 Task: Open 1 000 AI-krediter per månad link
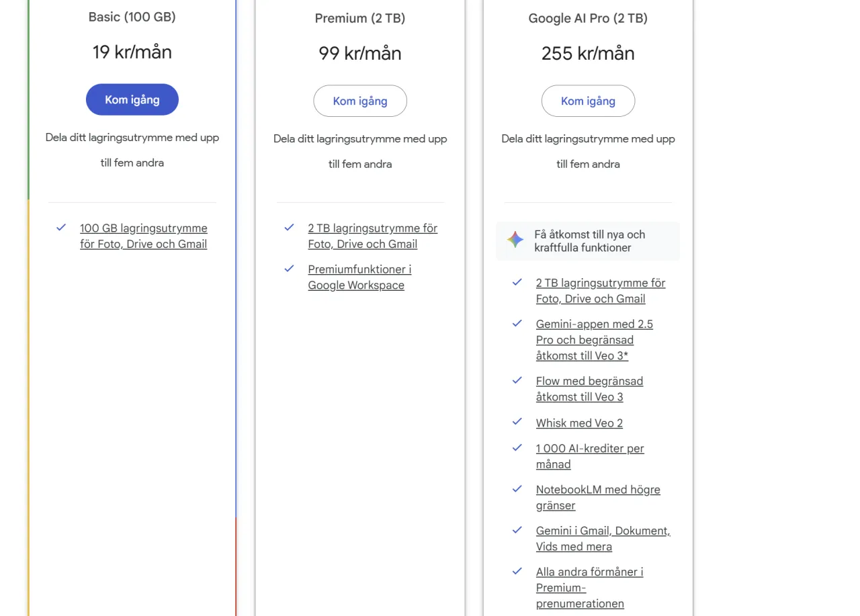pos(589,456)
